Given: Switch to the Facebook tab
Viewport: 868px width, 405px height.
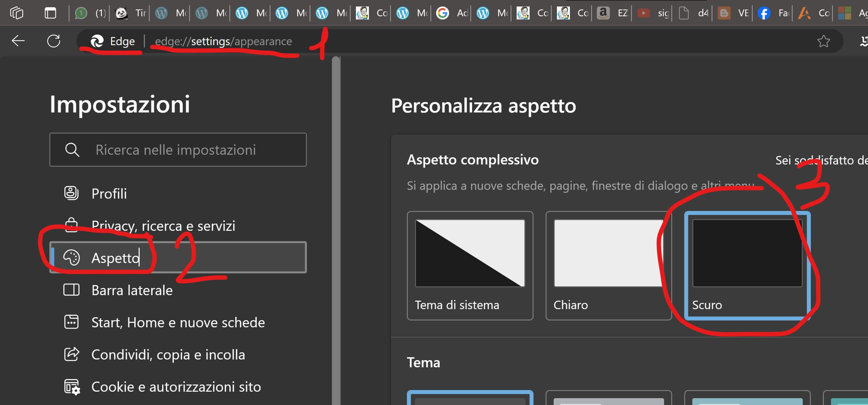Looking at the screenshot, I should 772,13.
